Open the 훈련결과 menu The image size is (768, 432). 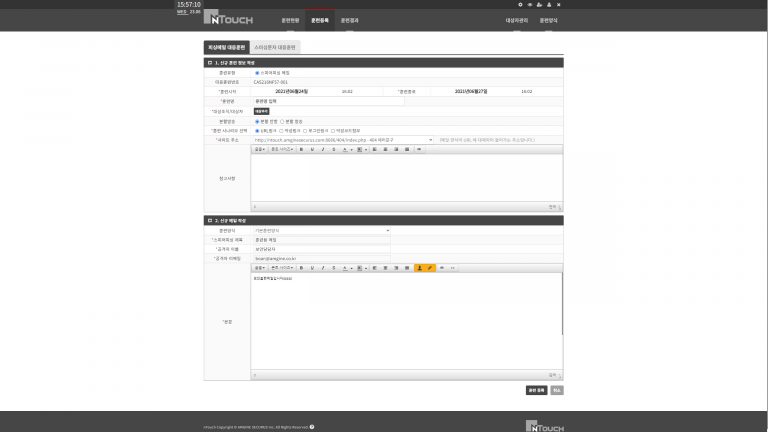(x=349, y=21)
